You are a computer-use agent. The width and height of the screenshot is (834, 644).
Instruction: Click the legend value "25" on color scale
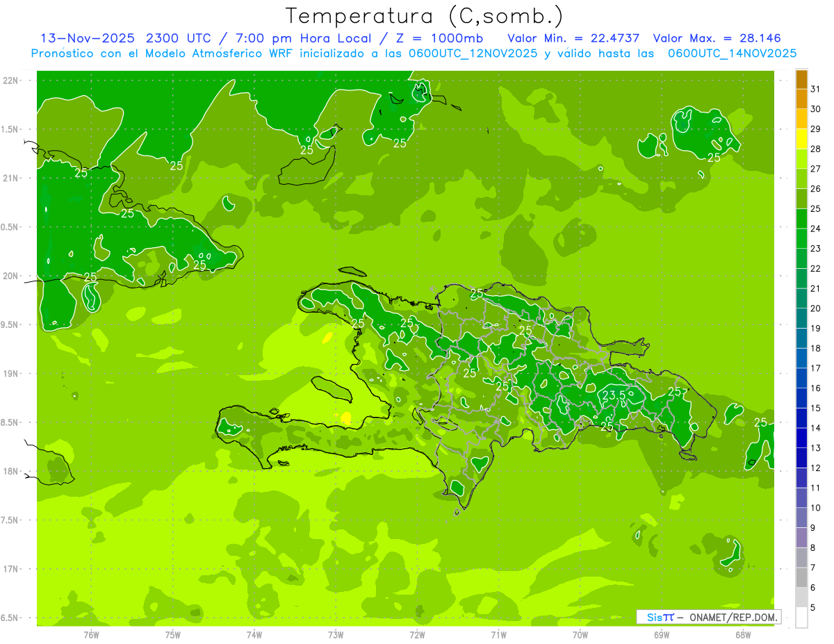click(x=816, y=209)
